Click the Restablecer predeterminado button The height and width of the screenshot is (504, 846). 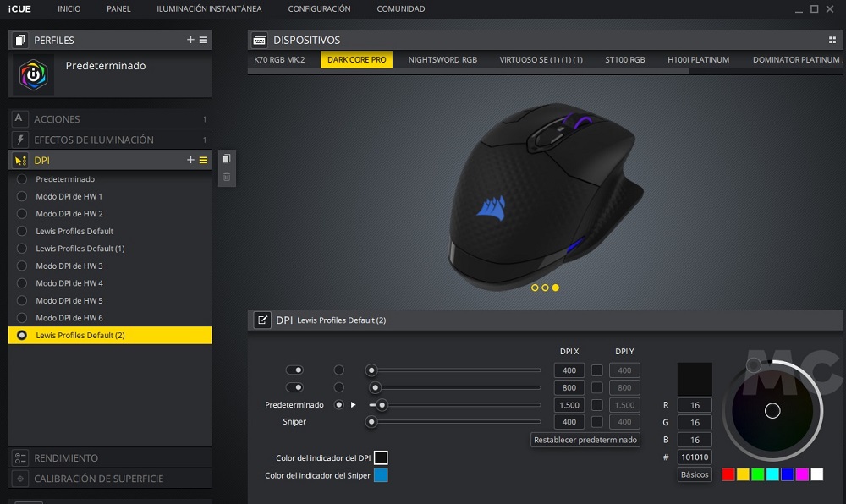[x=585, y=440]
